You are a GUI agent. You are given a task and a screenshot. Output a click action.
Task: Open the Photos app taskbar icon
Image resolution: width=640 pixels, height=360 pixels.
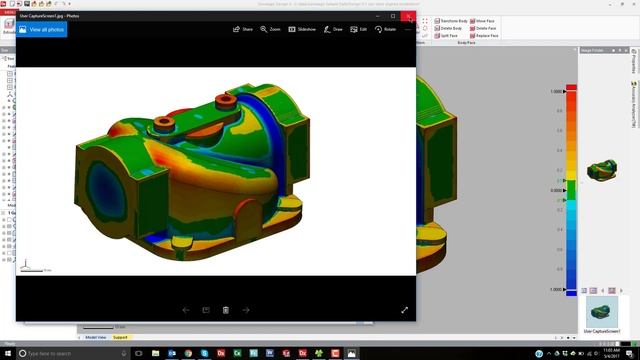coord(351,353)
